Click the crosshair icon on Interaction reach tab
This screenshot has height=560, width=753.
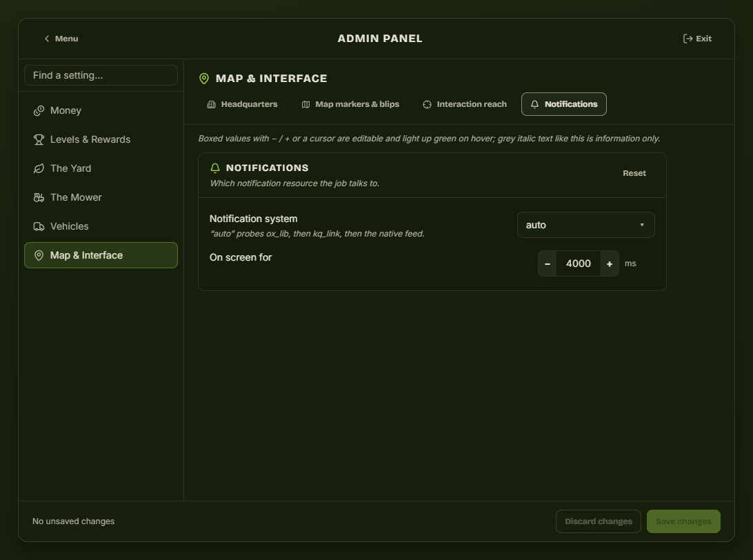point(427,104)
